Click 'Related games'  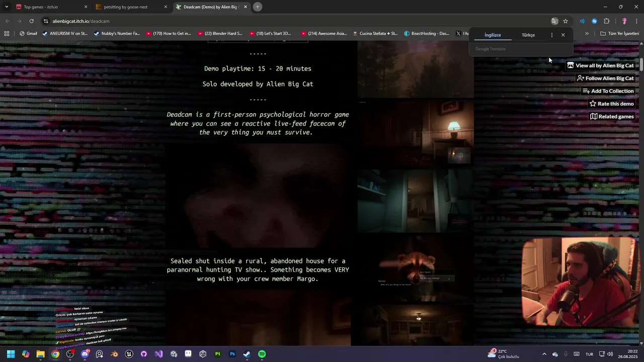coord(612,117)
